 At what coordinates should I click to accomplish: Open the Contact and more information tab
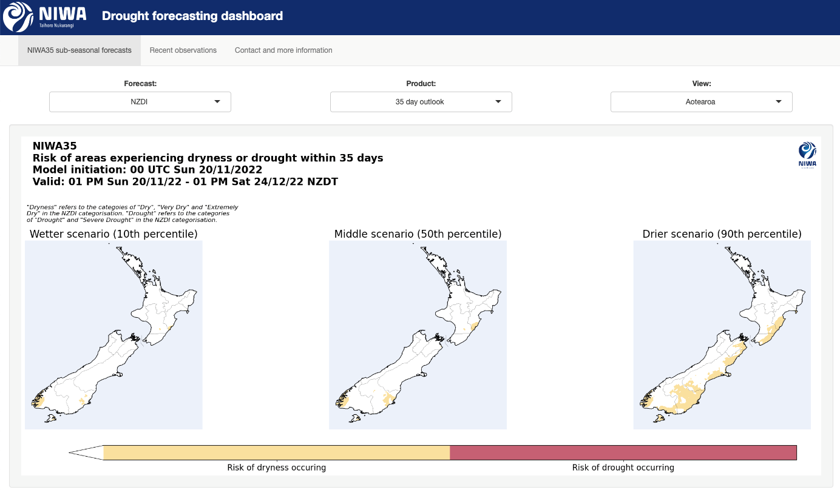pos(283,50)
